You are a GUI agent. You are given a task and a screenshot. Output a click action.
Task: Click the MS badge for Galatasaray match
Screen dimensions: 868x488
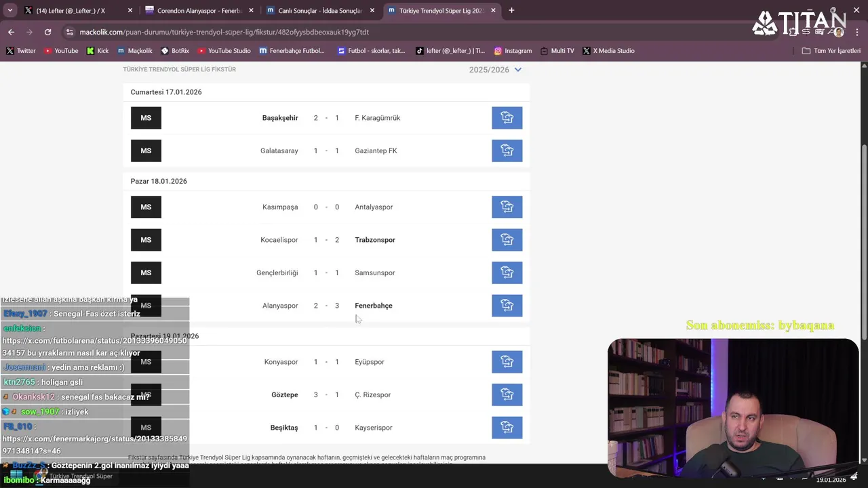146,150
